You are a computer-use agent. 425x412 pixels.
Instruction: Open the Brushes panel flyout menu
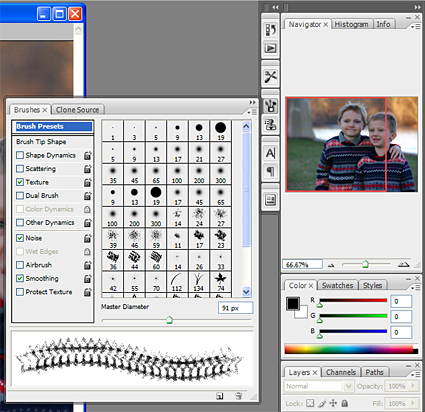253,112
